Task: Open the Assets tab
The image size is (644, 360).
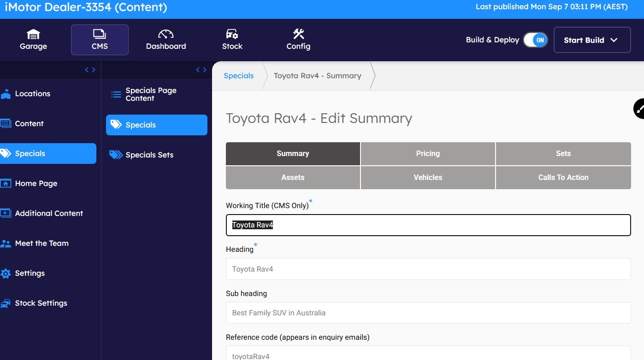Action: [x=293, y=178]
